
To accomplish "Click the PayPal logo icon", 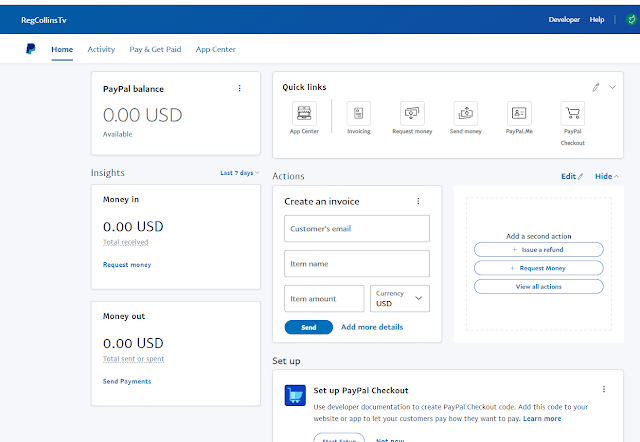I will tap(31, 49).
